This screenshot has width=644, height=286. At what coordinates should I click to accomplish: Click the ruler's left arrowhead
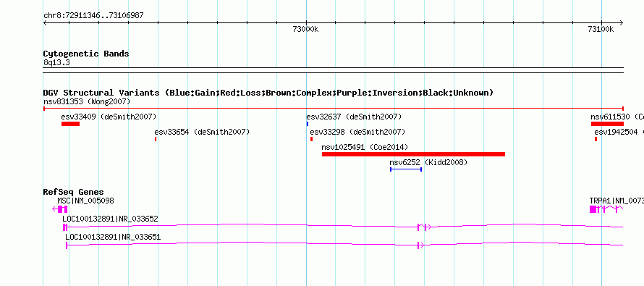(46, 23)
